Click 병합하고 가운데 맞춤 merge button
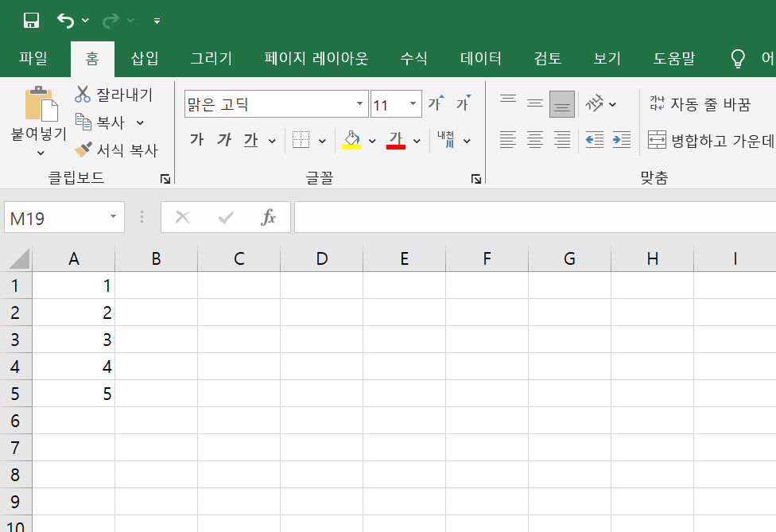 [711, 141]
